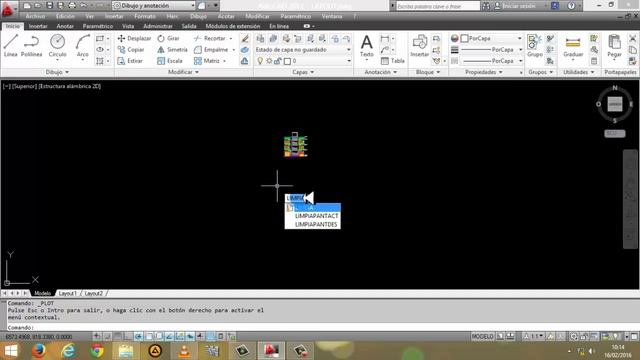Expand the Modificar panel
The image size is (640, 360).
[x=184, y=72]
